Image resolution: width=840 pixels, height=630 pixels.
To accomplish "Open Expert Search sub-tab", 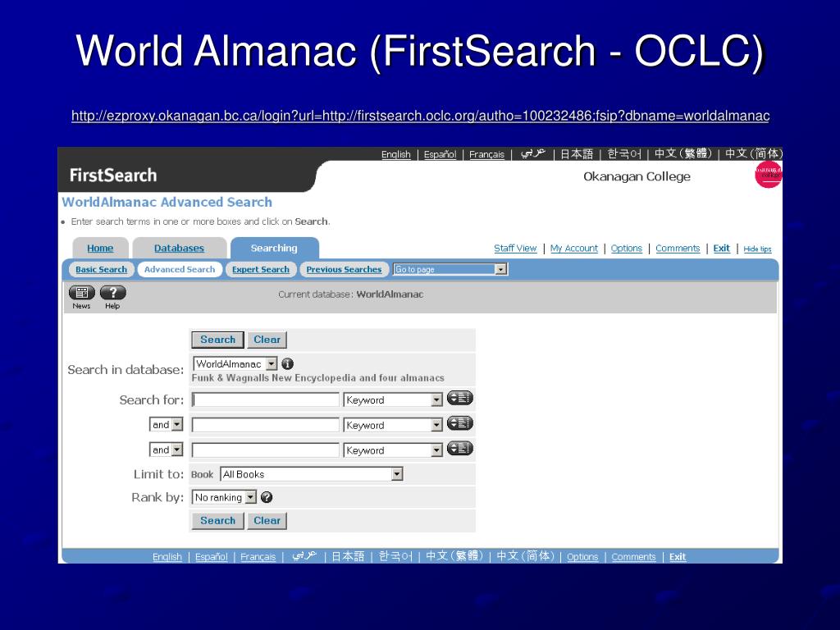I will coord(260,269).
